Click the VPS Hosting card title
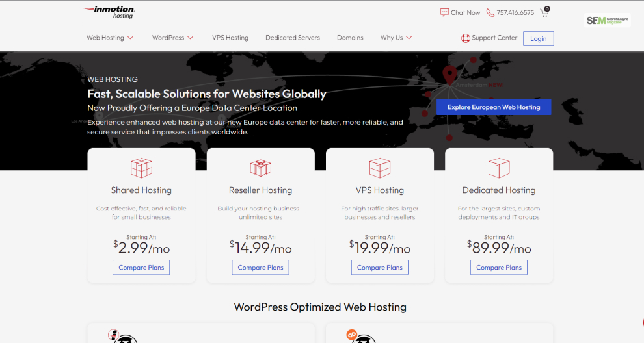The height and width of the screenshot is (343, 644). click(x=379, y=190)
